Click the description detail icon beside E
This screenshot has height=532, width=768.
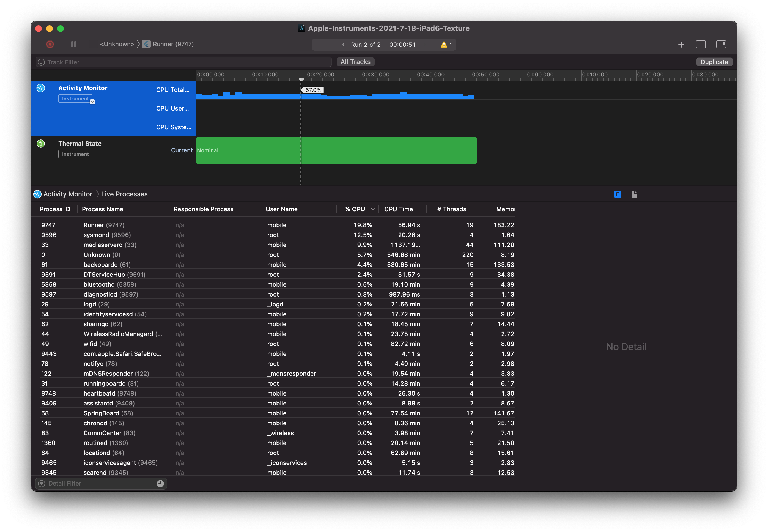634,194
